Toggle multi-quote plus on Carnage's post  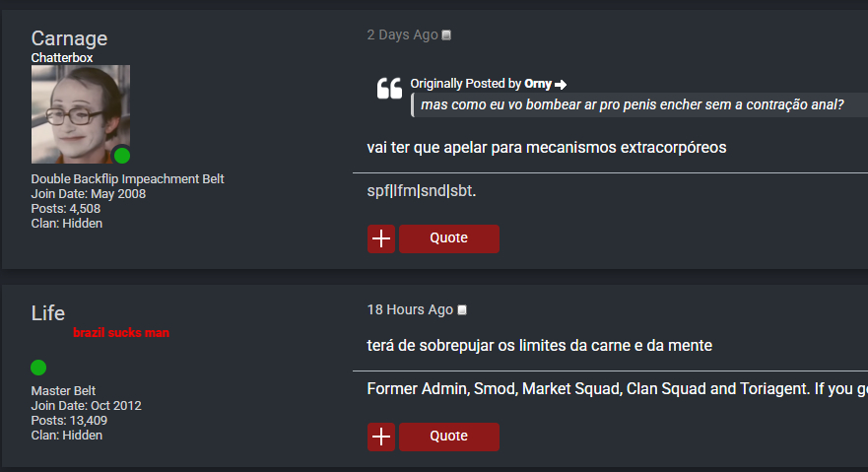point(381,238)
